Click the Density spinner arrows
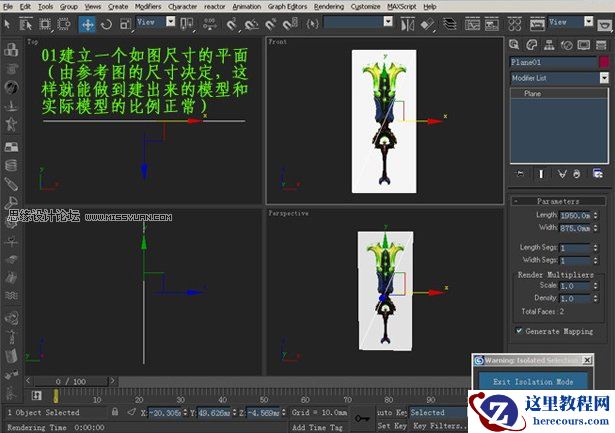 point(595,298)
